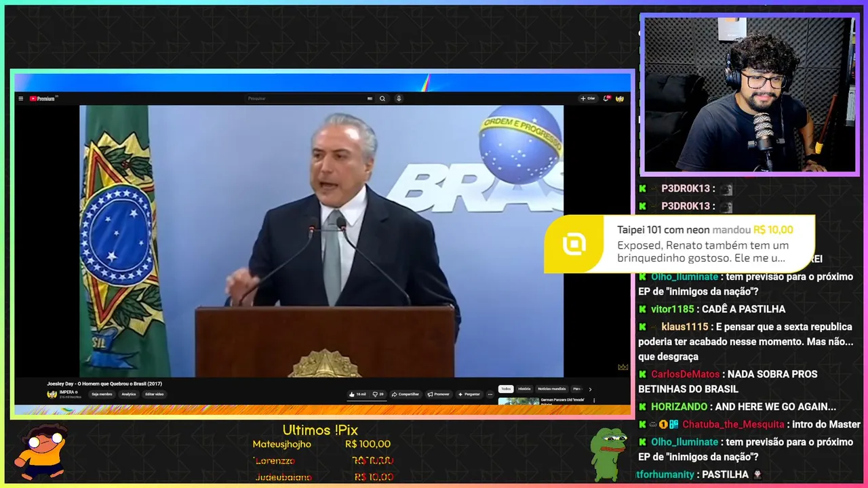868x488 pixels.
Task: Dislike the video with thumbs down
Action: click(x=378, y=394)
